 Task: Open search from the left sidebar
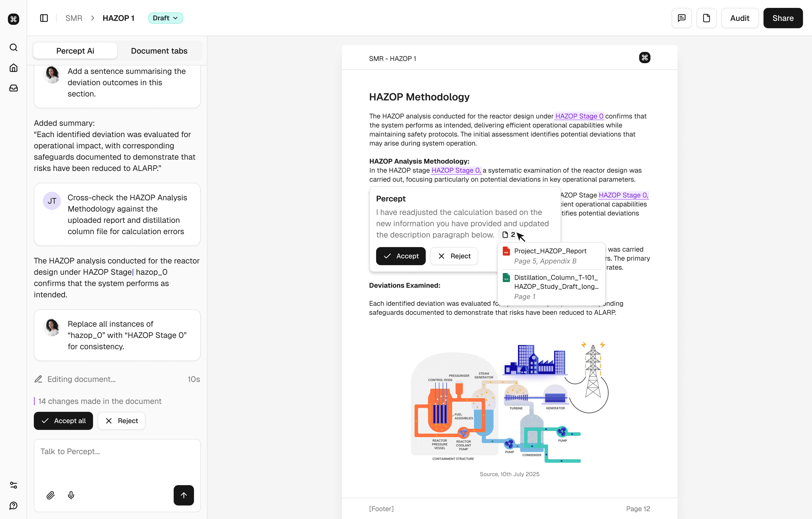point(13,48)
